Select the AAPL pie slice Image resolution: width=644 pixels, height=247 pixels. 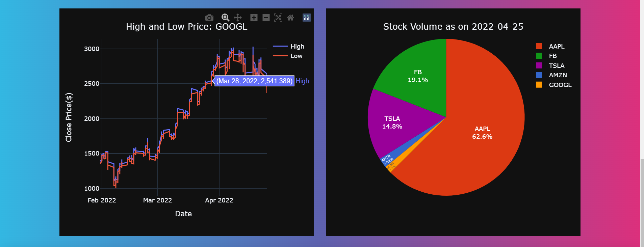482,133
